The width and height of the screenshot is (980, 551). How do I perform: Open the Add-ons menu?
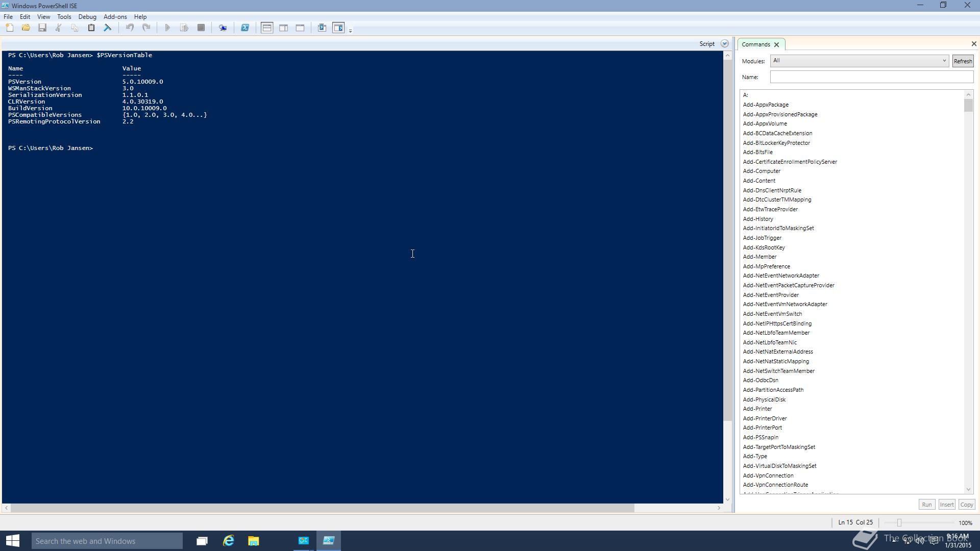pyautogui.click(x=115, y=17)
